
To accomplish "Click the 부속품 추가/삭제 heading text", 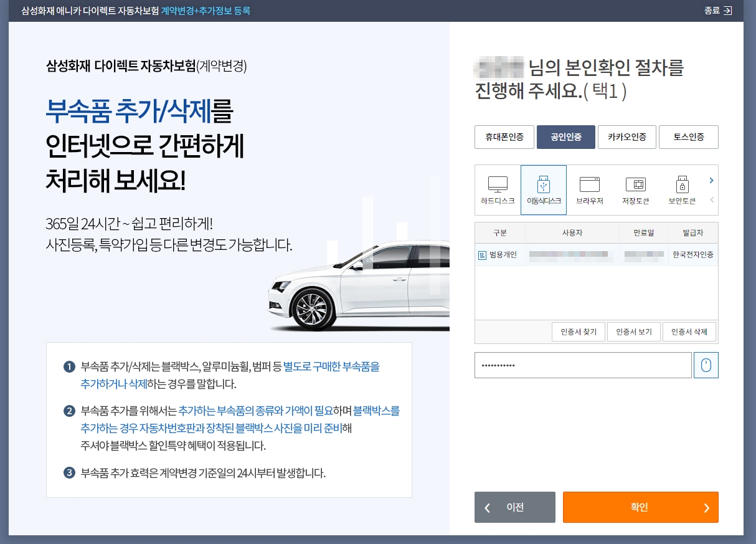I will [x=129, y=111].
